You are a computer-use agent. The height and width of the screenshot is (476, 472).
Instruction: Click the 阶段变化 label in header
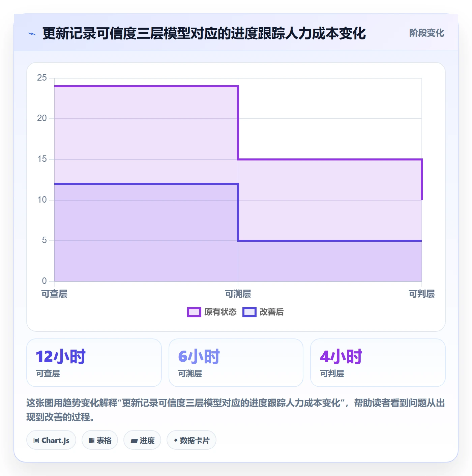point(426,33)
